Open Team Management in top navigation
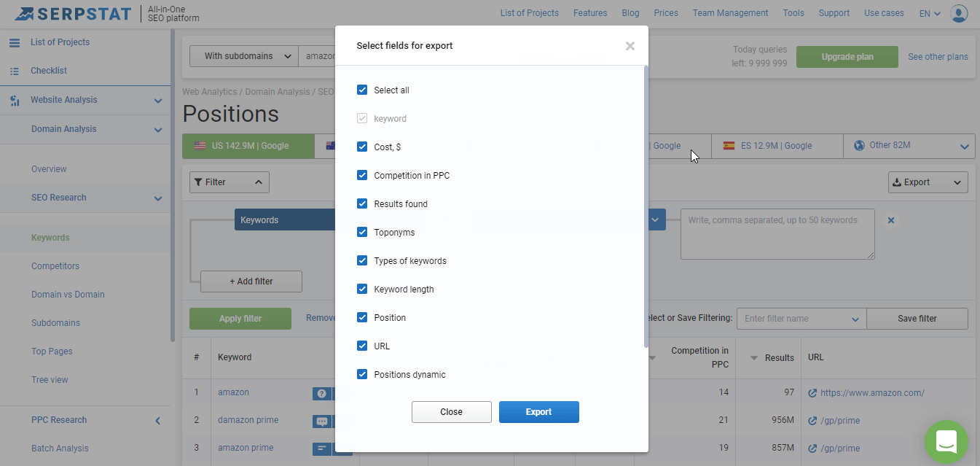The width and height of the screenshot is (980, 466). (730, 13)
